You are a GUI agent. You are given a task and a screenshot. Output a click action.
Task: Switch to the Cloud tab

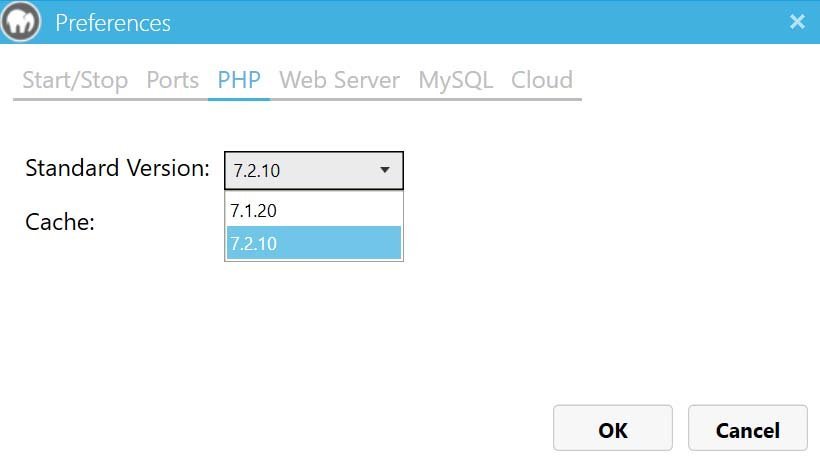click(542, 80)
